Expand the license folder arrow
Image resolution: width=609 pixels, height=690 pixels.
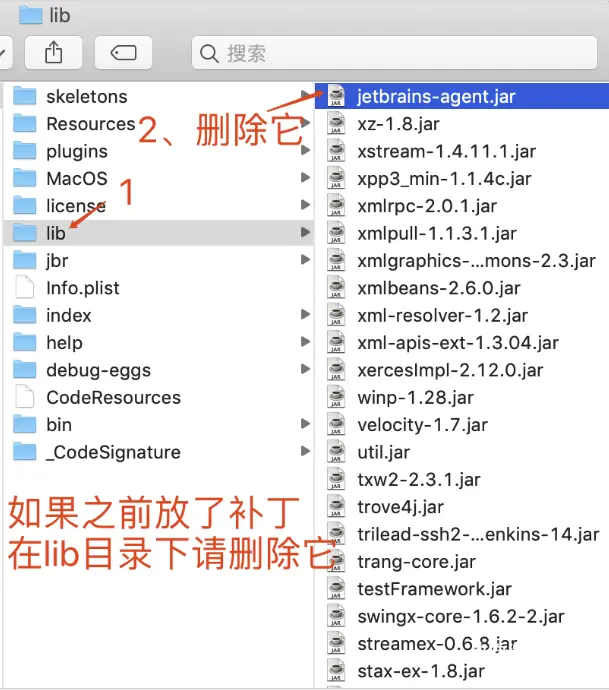point(305,205)
